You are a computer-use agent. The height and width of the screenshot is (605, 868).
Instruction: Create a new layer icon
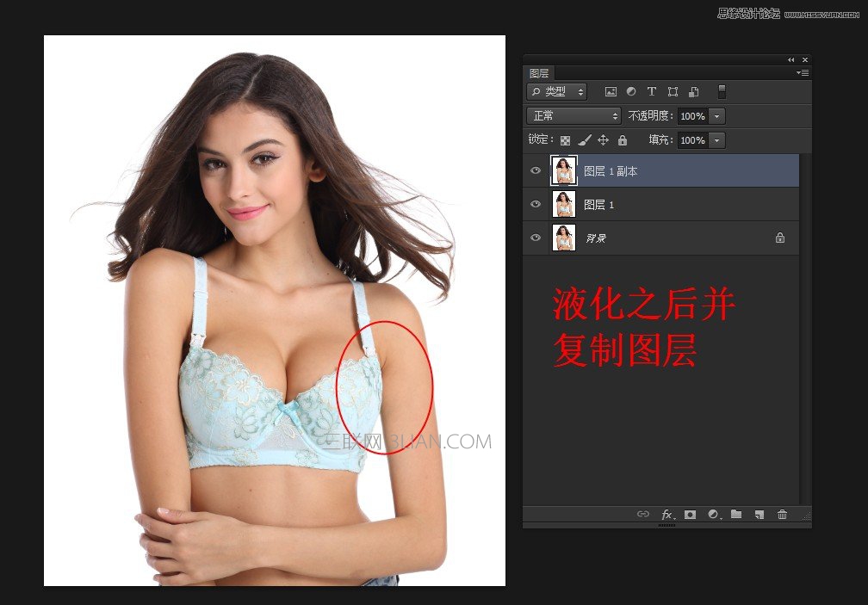point(759,515)
